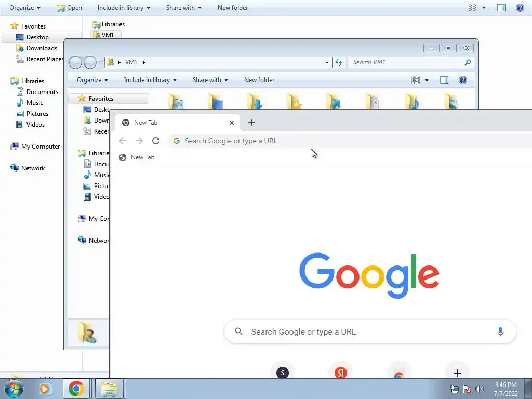This screenshot has width=532, height=399.
Task: Open Windows Media Player from taskbar
Action: pos(45,389)
